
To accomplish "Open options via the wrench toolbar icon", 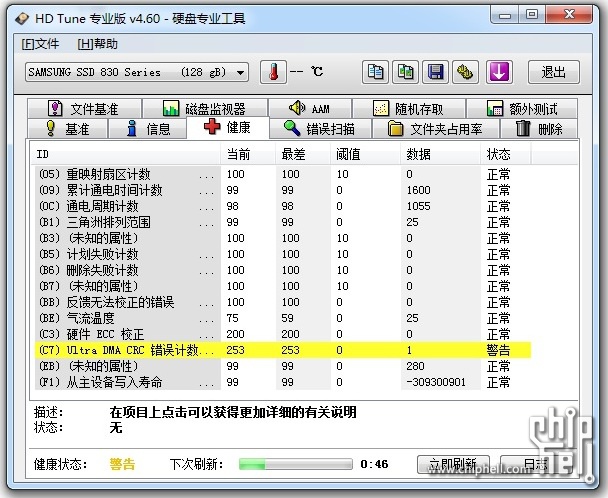I will click(465, 72).
